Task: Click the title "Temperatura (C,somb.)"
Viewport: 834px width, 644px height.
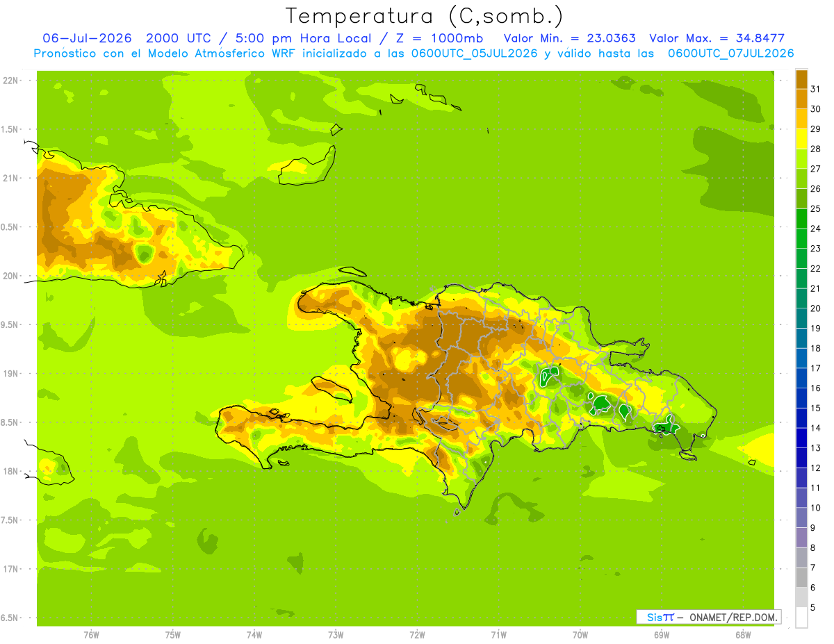Action: pyautogui.click(x=424, y=16)
